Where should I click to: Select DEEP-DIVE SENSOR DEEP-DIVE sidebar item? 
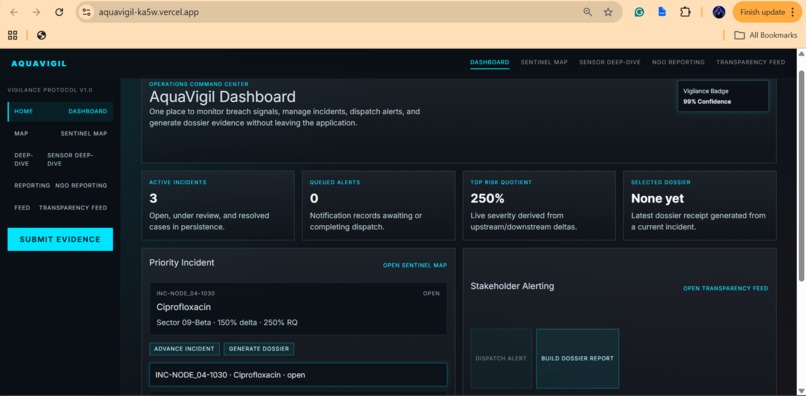(61, 159)
